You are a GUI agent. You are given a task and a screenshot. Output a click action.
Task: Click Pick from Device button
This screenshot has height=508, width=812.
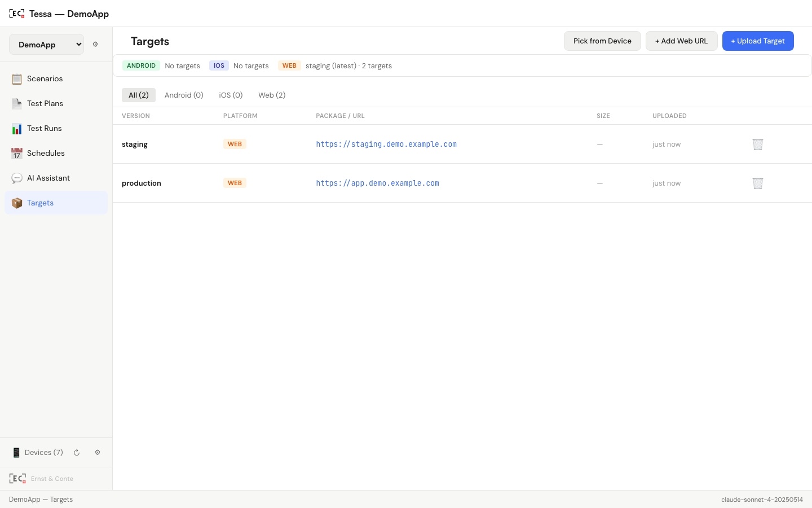[602, 41]
